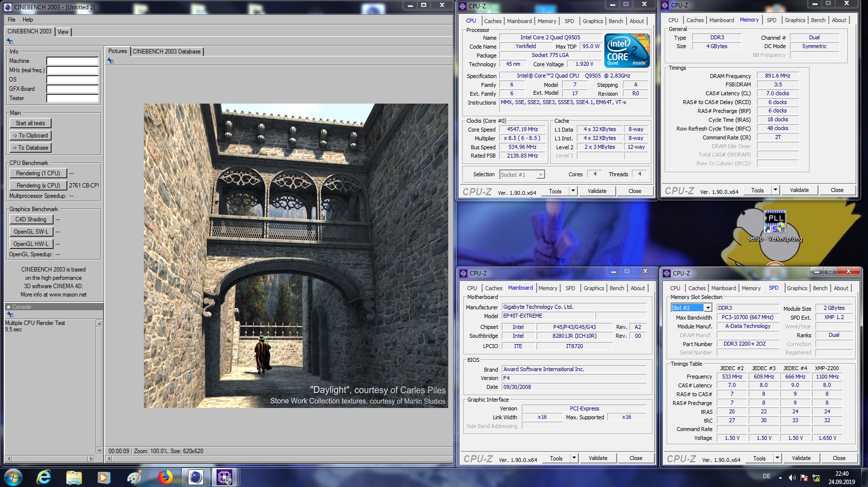Click the title icon of the CPU-Z SPD window

pyautogui.click(x=666, y=273)
